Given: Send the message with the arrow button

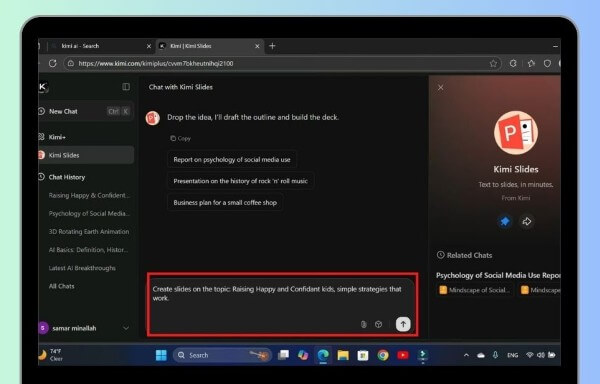Looking at the screenshot, I should tap(403, 324).
